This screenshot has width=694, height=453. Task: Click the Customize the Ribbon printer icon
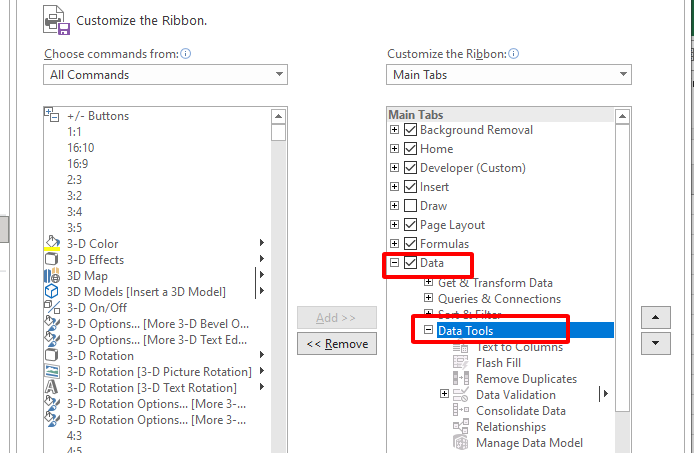56,20
